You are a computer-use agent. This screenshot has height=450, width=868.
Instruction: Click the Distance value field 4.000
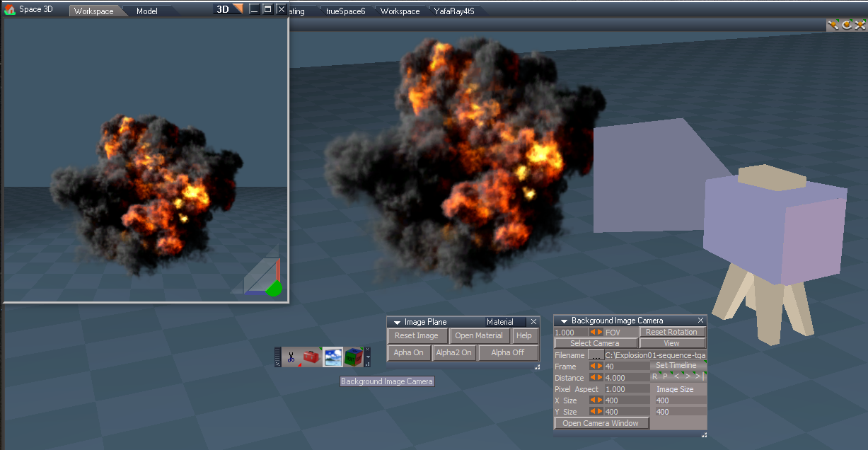tap(627, 378)
